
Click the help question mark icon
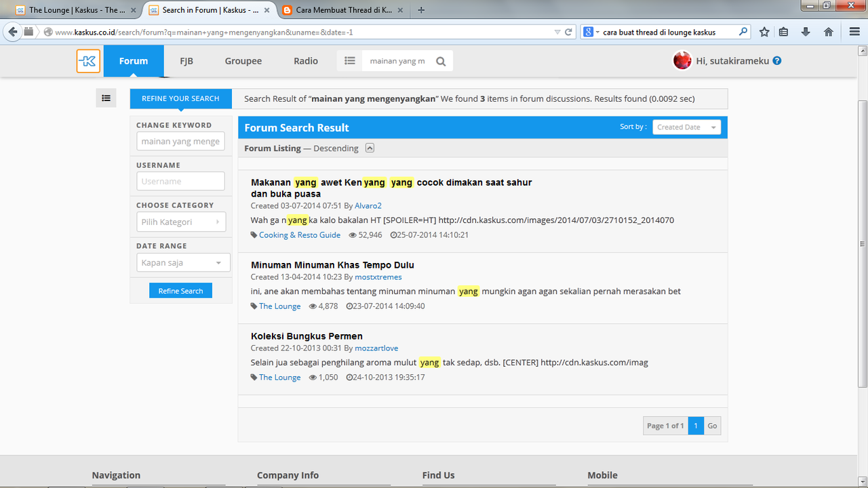pos(777,60)
